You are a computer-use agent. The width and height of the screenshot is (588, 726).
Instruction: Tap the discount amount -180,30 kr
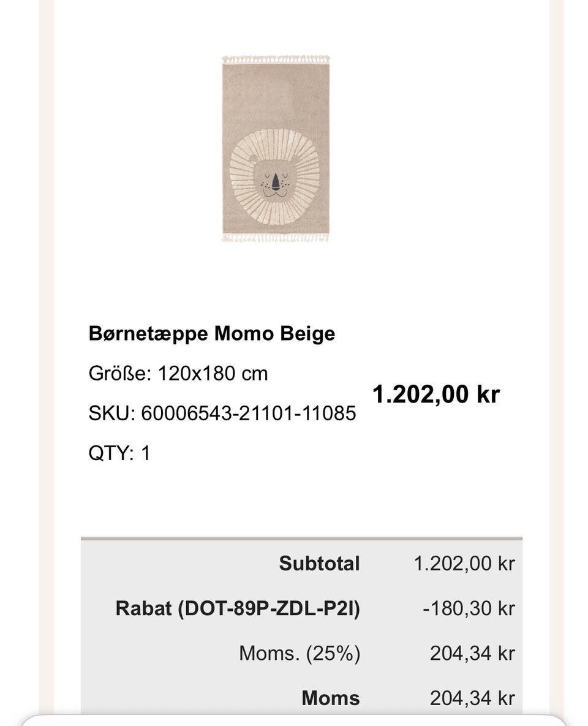[469, 608]
